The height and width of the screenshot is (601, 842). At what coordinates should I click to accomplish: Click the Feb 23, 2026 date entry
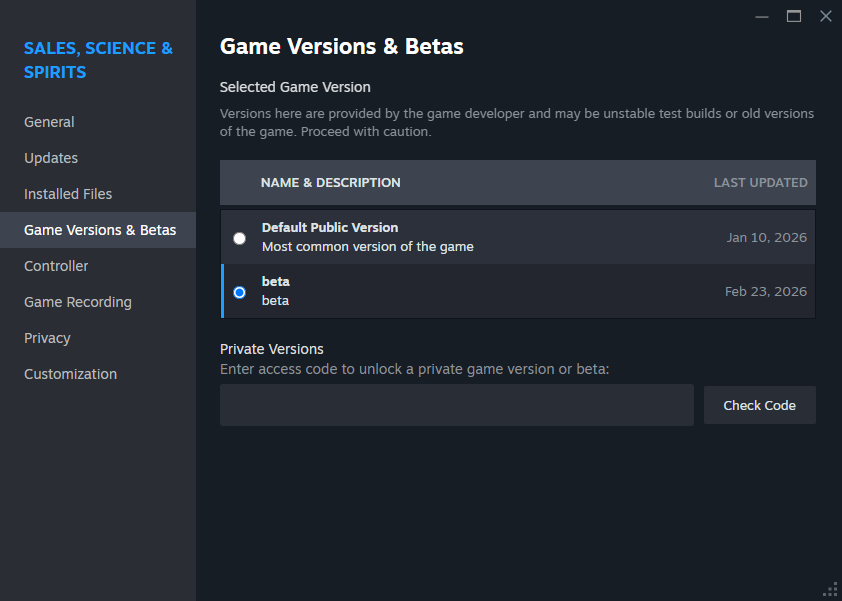[x=765, y=292]
